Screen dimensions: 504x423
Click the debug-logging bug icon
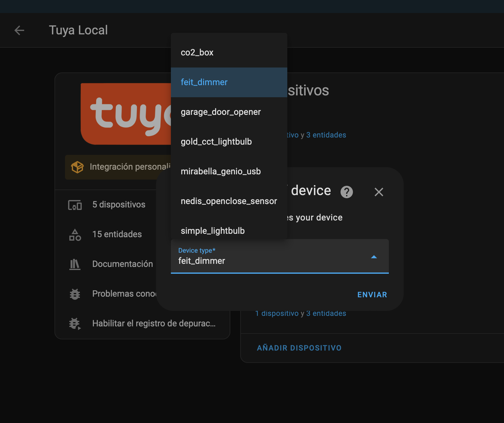(x=75, y=323)
